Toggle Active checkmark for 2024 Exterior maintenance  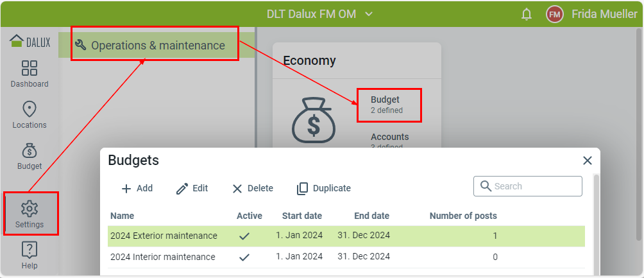click(x=244, y=236)
